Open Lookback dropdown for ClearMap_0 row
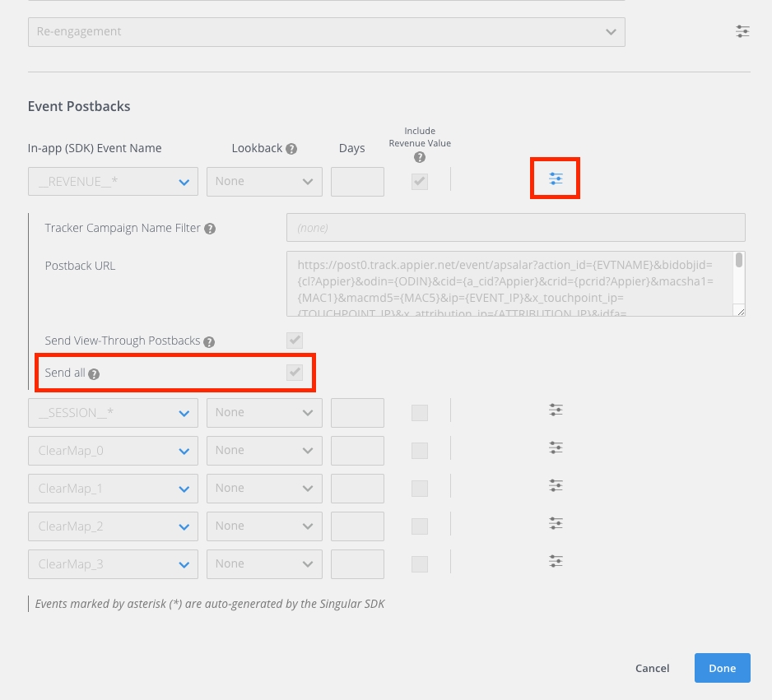Screen dimensions: 772x700 264,451
